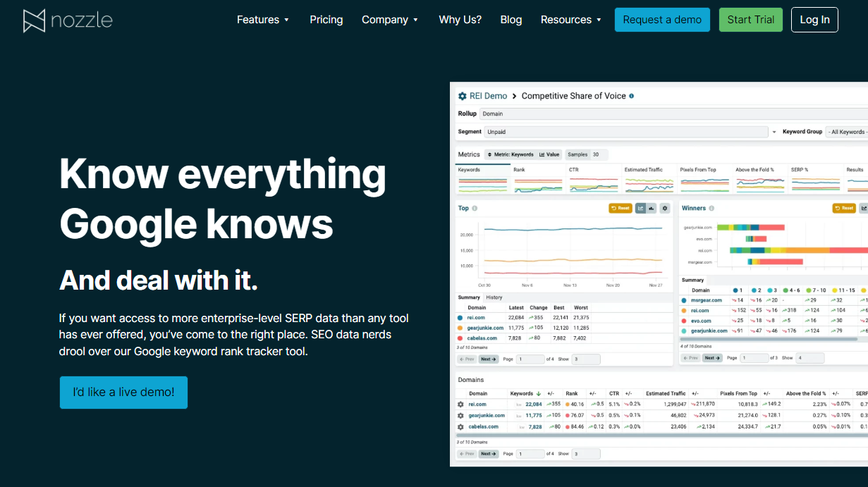The image size is (868, 487).
Task: Open the Resources menu dropdown
Action: pos(571,20)
